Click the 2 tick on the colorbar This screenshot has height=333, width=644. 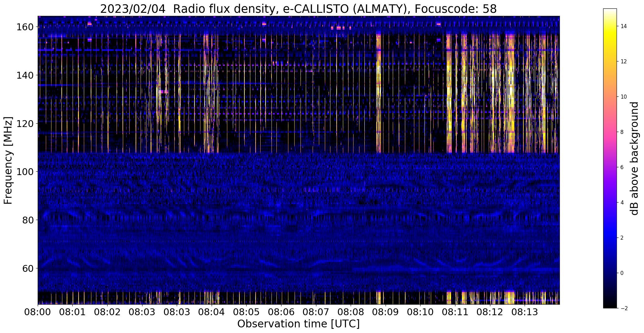pos(622,238)
